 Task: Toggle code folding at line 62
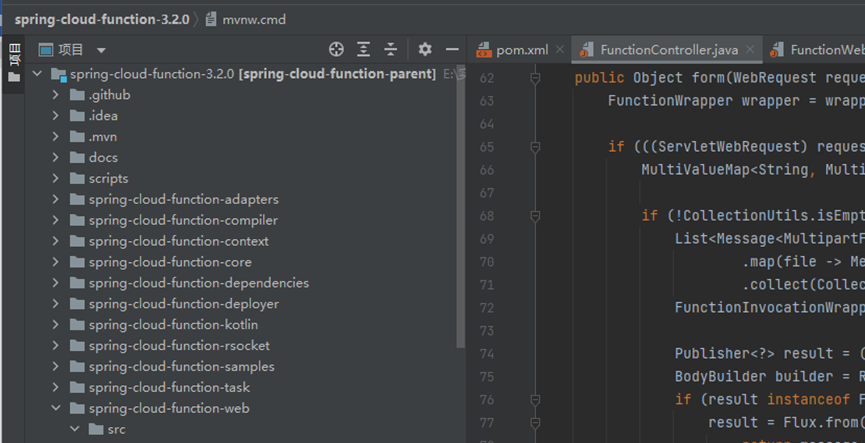click(535, 78)
